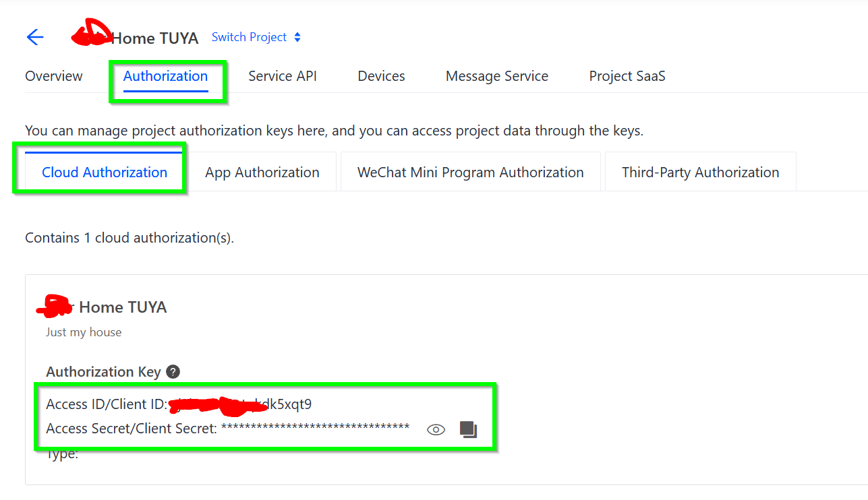Switch to the Service API tab
This screenshot has height=500, width=868.
pos(283,76)
